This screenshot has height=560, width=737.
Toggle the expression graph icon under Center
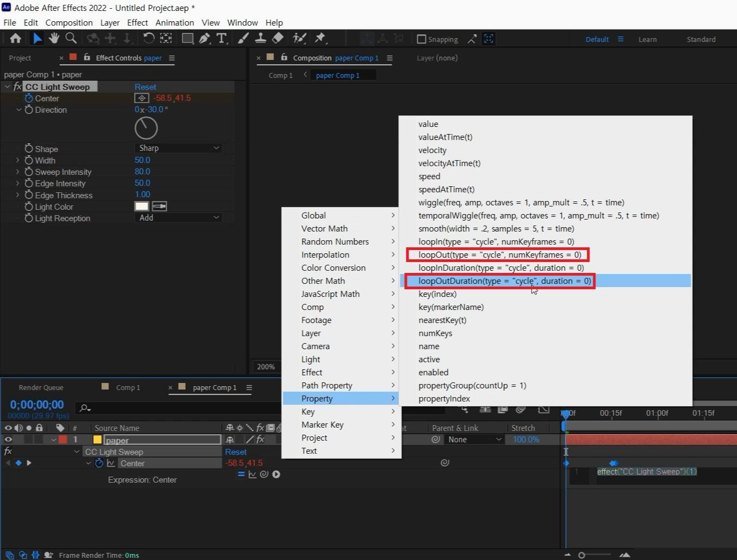click(252, 474)
